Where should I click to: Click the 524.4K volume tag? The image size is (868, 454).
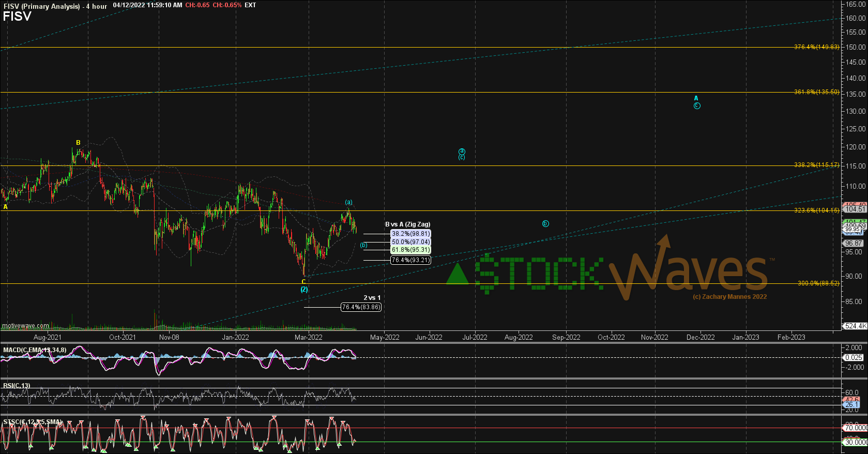pyautogui.click(x=855, y=326)
